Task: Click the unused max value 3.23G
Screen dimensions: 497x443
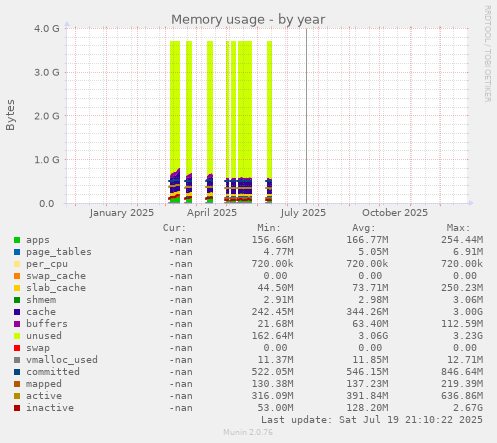Action: coord(468,336)
